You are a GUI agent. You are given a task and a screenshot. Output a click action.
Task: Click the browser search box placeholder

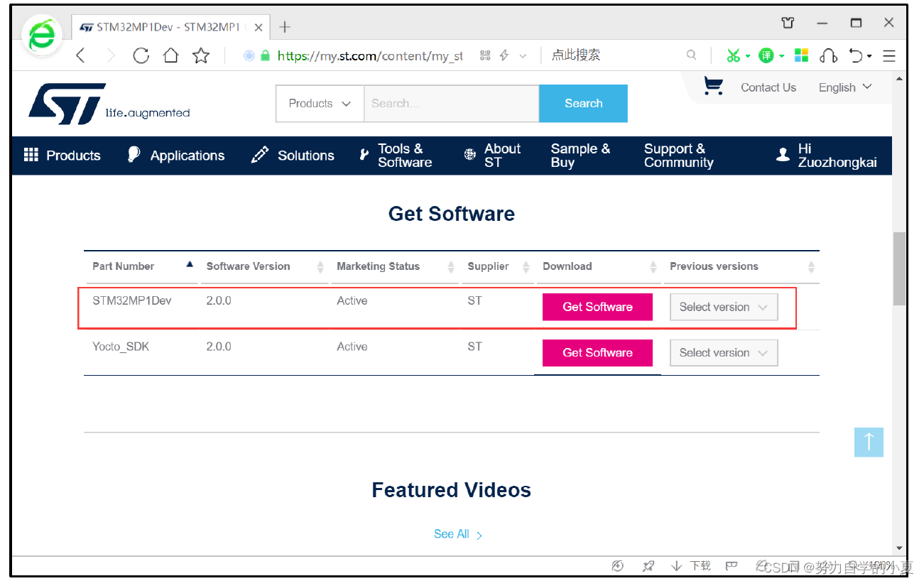(x=576, y=55)
